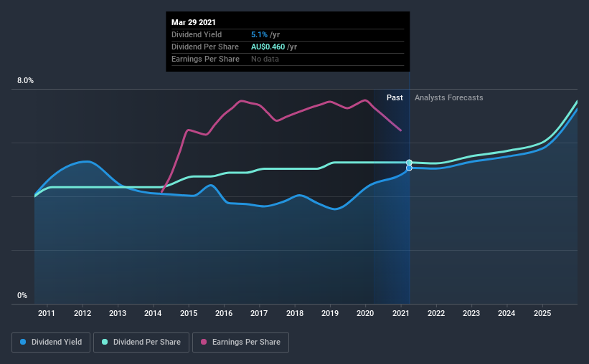The image size is (589, 364).
Task: Click the teal Dividend Per Share legend dot
Action: pyautogui.click(x=105, y=342)
